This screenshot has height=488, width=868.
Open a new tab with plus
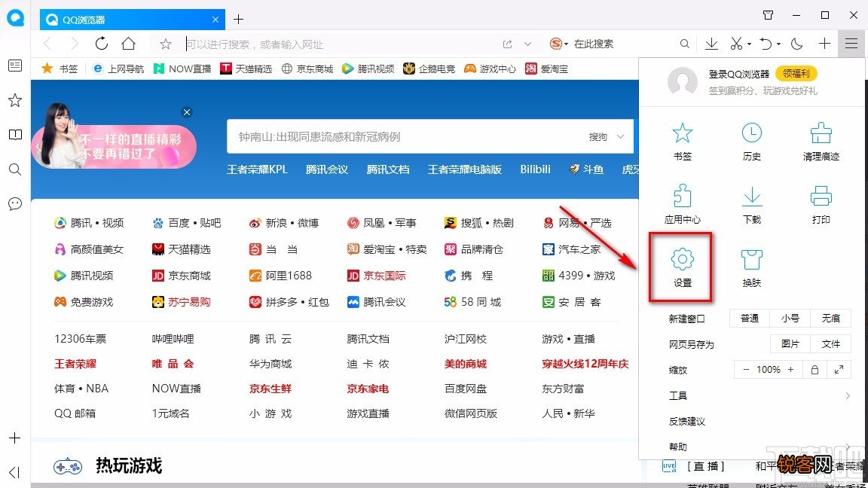pos(239,20)
